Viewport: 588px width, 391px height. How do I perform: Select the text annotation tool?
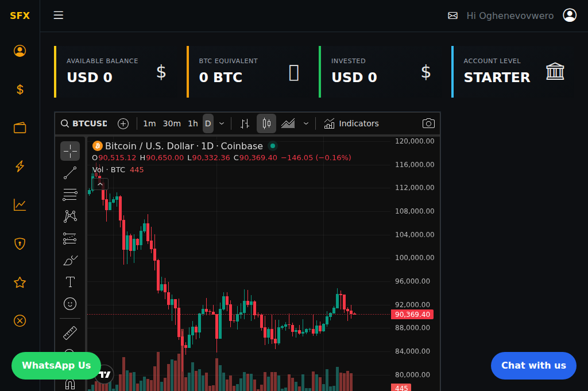pos(70,282)
